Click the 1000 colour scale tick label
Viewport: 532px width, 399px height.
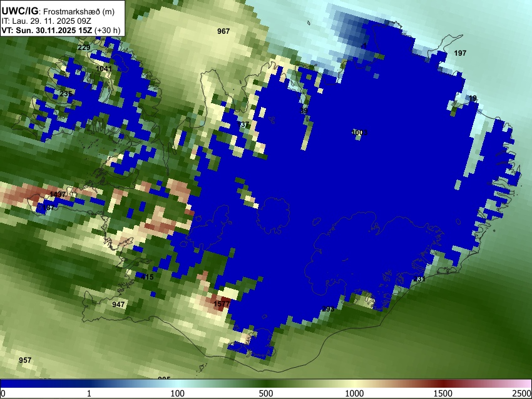[354, 393]
